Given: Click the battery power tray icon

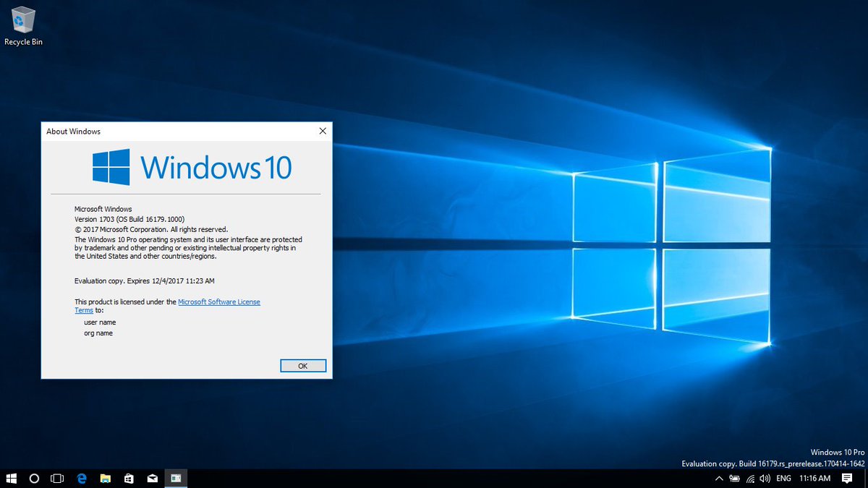Looking at the screenshot, I should click(x=734, y=479).
